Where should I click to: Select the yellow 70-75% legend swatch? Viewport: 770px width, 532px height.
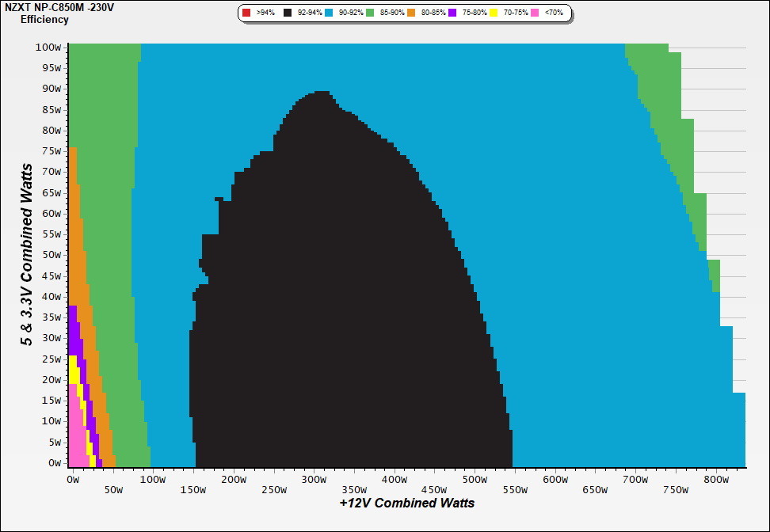point(494,13)
